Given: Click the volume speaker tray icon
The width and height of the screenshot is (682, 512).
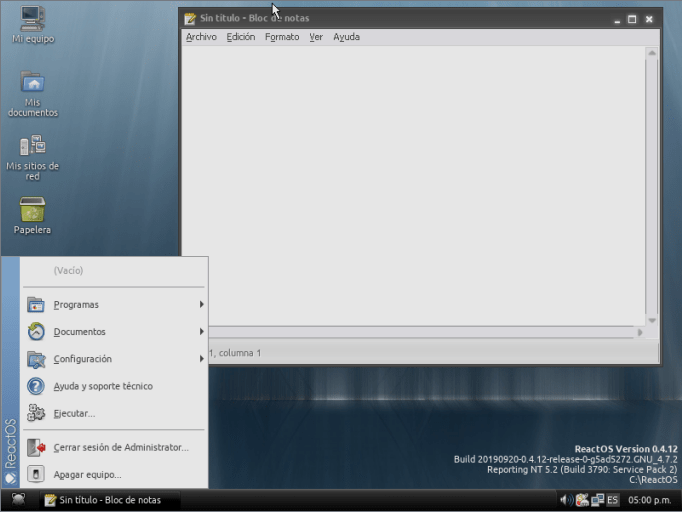Looking at the screenshot, I should 566,500.
